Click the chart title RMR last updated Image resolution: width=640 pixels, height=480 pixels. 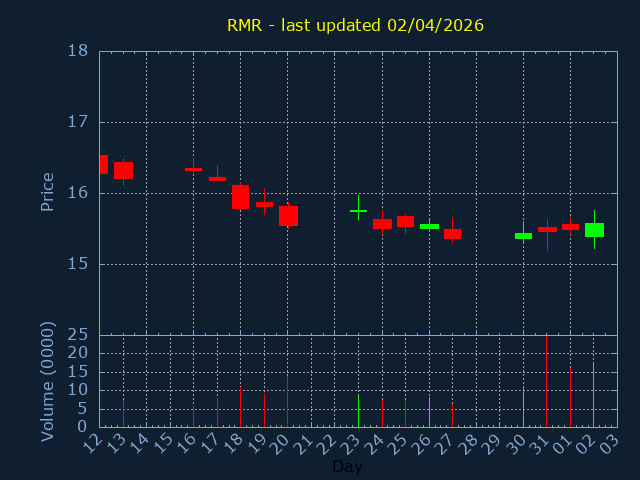(355, 25)
